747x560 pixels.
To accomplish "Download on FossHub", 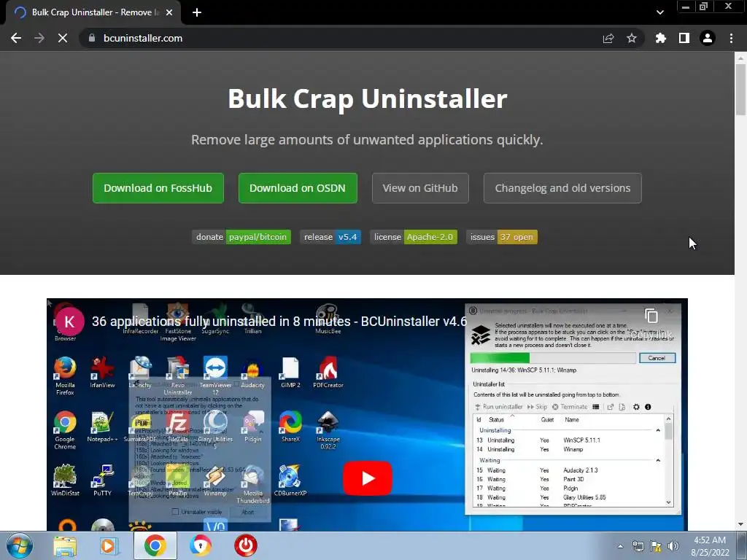I will (x=158, y=188).
